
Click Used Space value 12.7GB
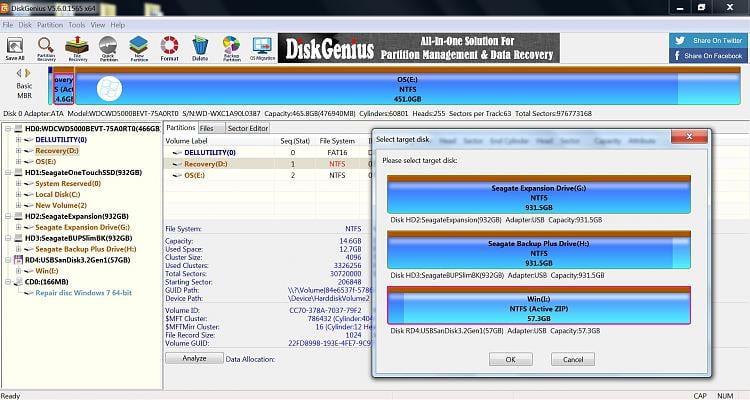click(350, 249)
